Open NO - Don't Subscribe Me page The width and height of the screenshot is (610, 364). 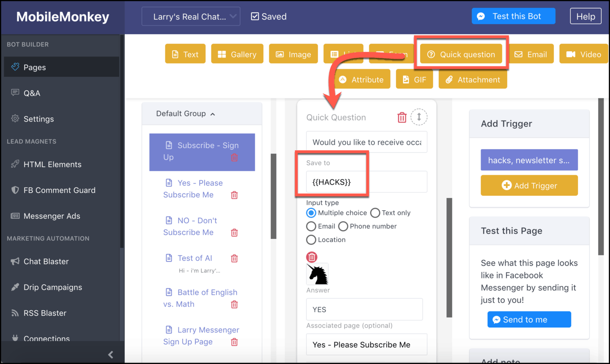pos(190,226)
